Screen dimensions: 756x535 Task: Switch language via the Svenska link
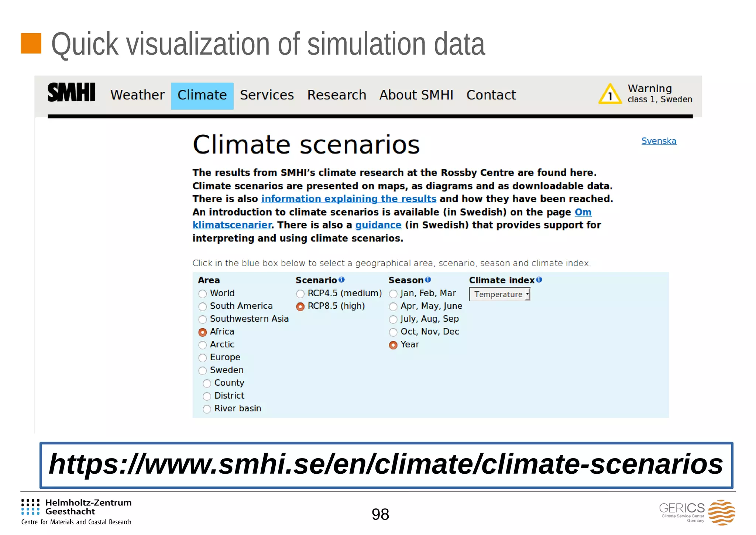pyautogui.click(x=659, y=141)
